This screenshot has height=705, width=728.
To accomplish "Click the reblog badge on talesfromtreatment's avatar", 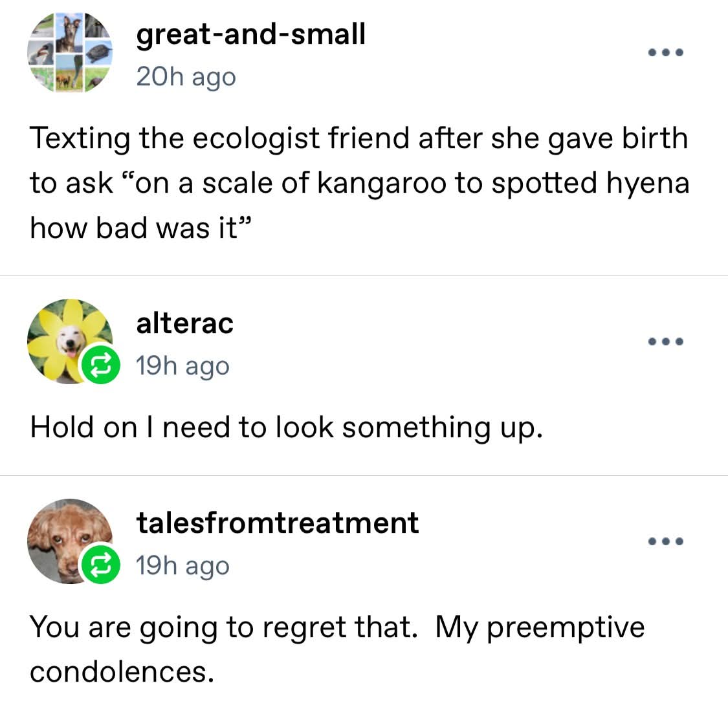I will [x=100, y=565].
